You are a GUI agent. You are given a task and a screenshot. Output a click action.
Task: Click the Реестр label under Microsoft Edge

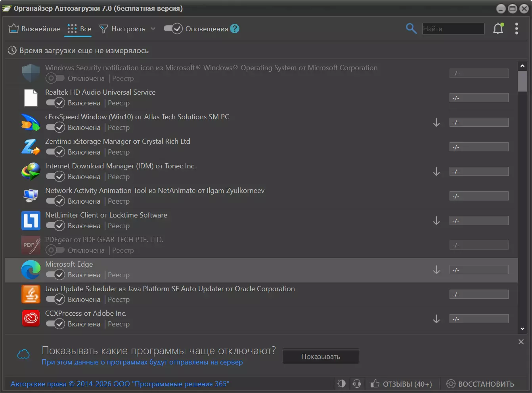pyautogui.click(x=119, y=275)
